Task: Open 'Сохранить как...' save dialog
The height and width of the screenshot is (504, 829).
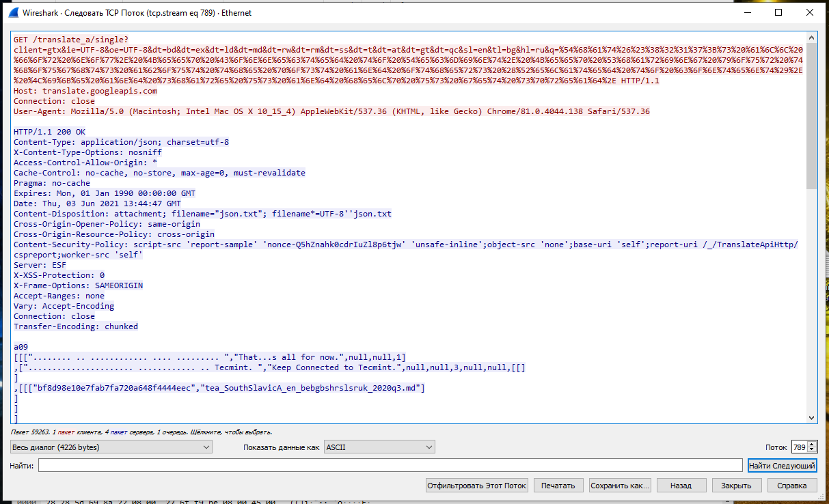Action: tap(620, 486)
